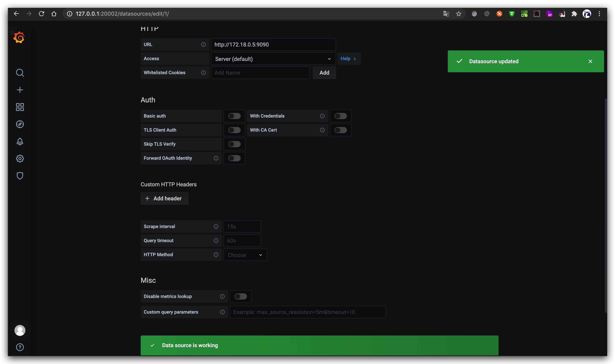Dismiss the Datasource updated notification
615x364 pixels.
[590, 61]
